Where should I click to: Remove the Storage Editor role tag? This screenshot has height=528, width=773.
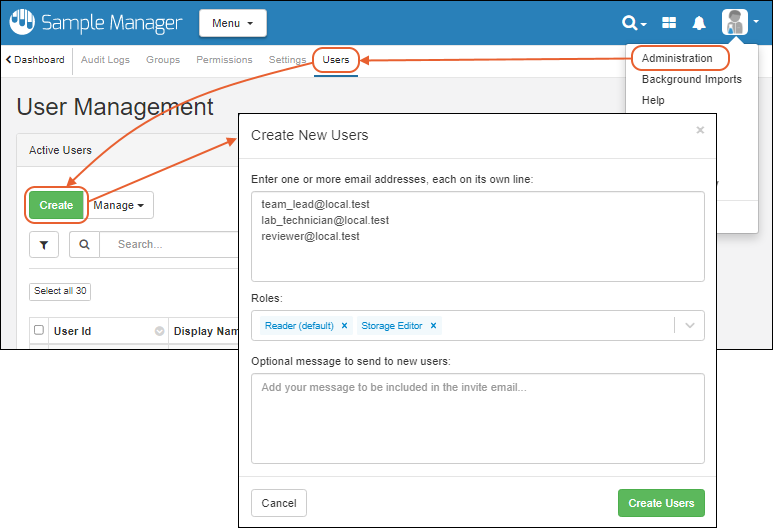(x=433, y=326)
